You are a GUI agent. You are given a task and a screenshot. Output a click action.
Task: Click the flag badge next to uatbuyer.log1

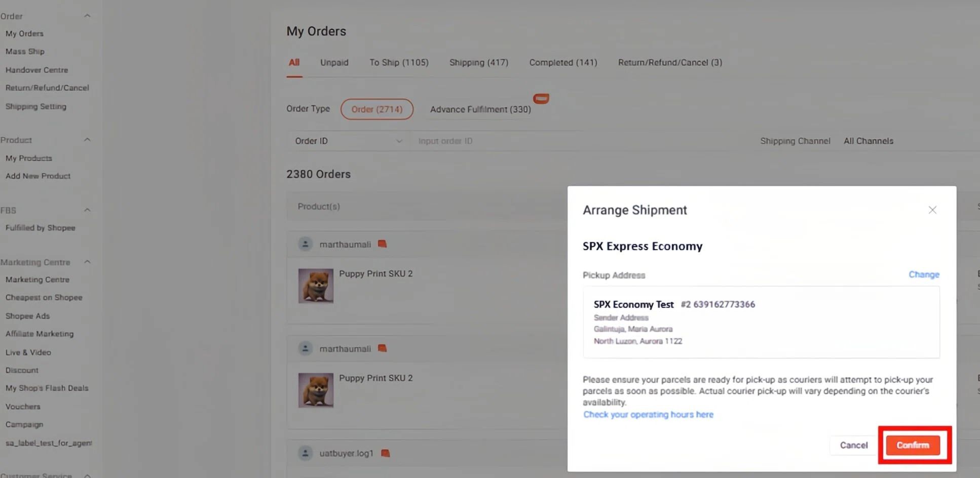(x=385, y=453)
